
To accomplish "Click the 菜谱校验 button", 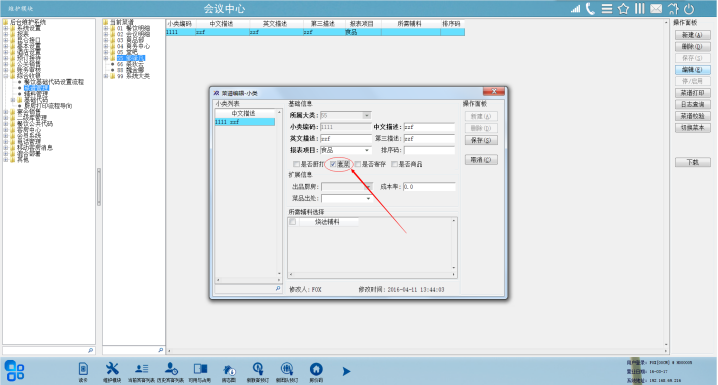I will [x=692, y=116].
